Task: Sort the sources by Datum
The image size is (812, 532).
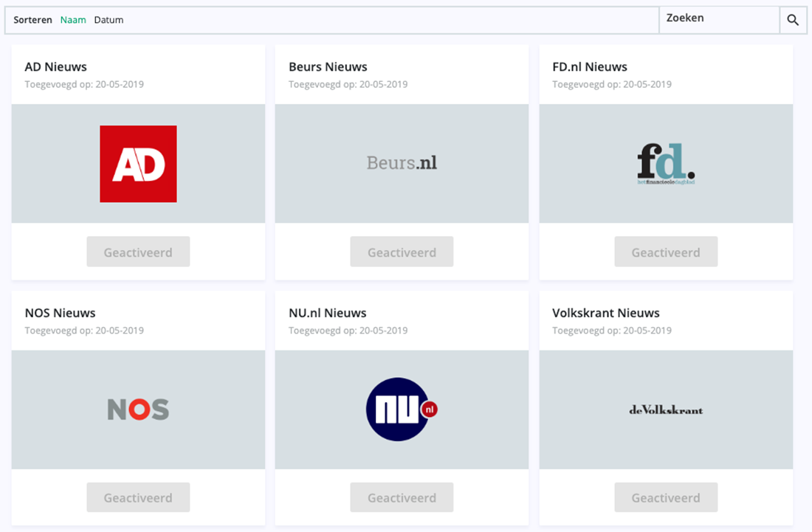Action: coord(109,20)
